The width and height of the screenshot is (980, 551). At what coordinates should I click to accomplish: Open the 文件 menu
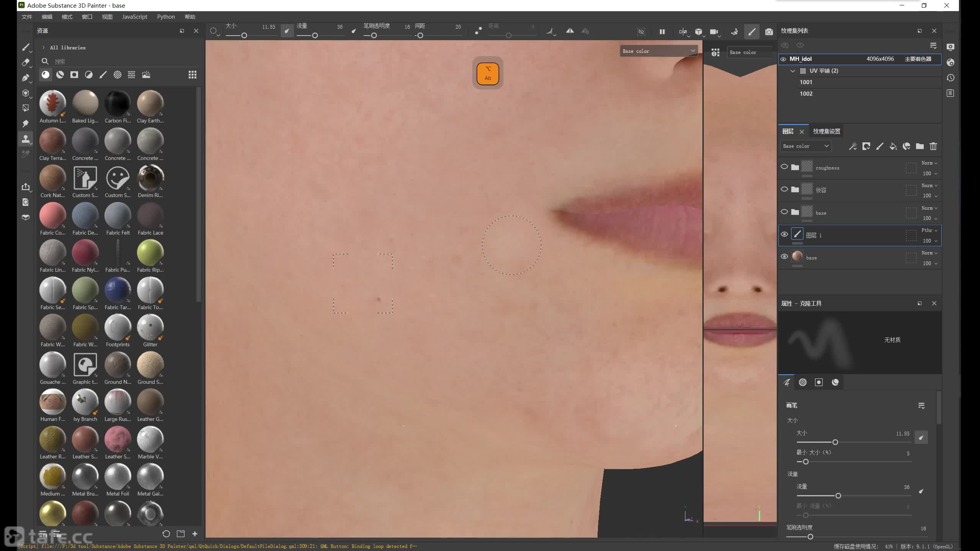pos(27,17)
